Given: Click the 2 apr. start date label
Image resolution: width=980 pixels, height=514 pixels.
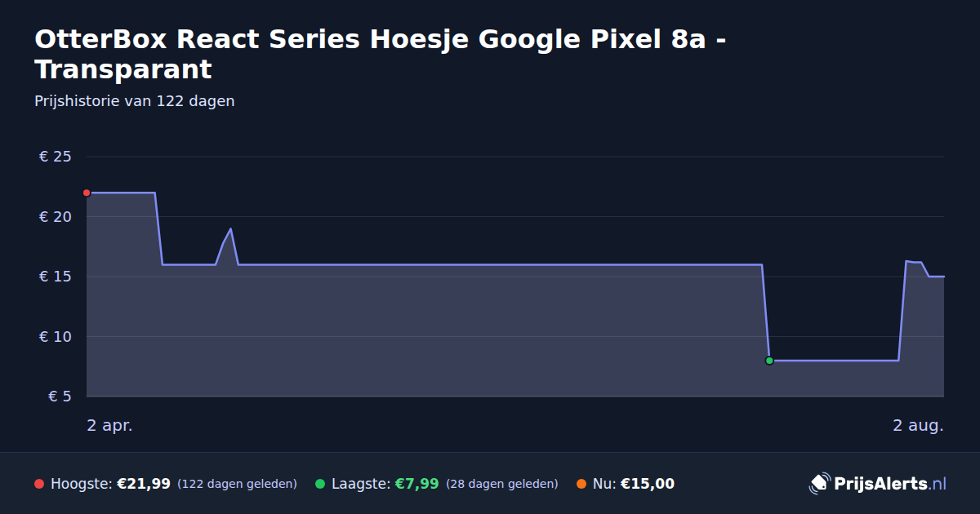Looking at the screenshot, I should (x=109, y=425).
